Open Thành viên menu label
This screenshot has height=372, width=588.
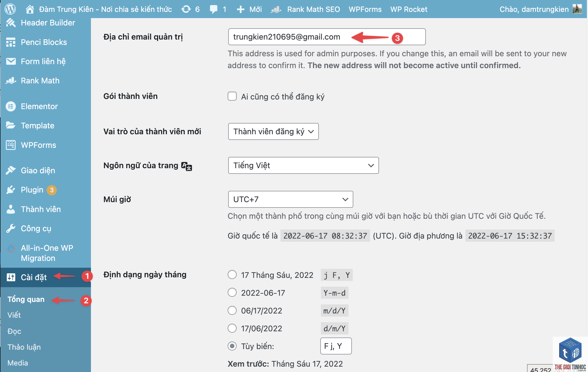tap(41, 209)
